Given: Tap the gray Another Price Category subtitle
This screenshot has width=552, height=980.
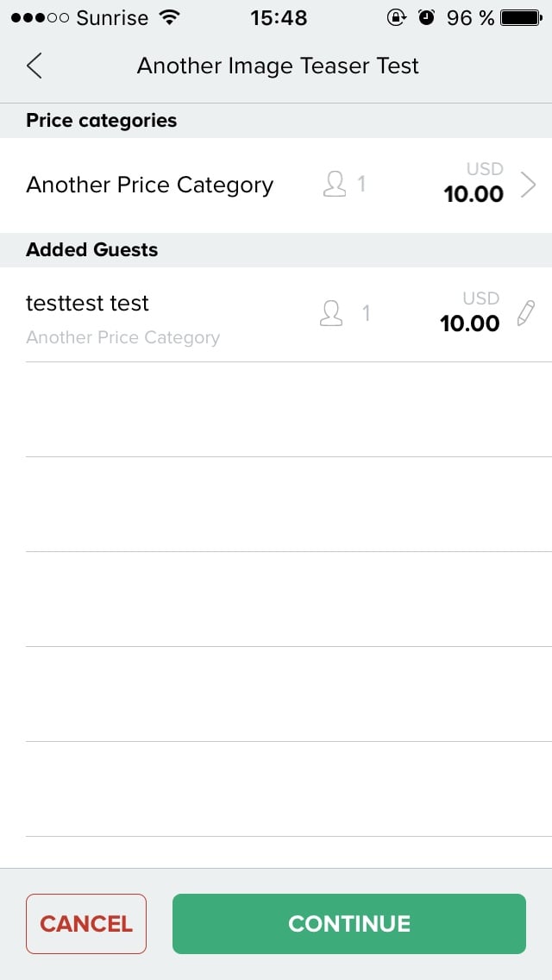Looking at the screenshot, I should (123, 338).
